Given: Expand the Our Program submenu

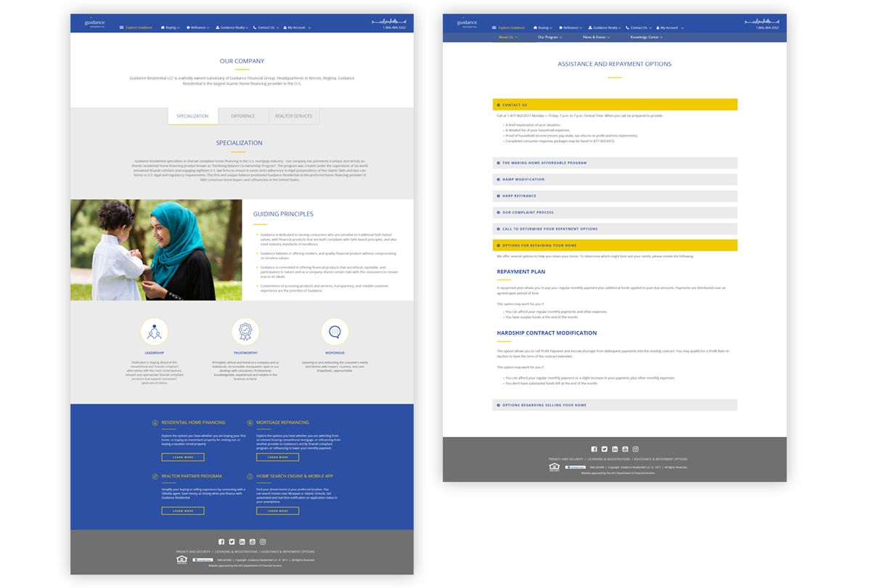Looking at the screenshot, I should tap(549, 37).
